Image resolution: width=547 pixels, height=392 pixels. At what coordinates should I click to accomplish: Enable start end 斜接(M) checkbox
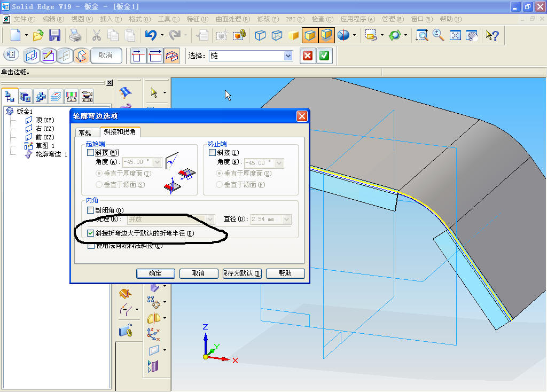click(91, 152)
